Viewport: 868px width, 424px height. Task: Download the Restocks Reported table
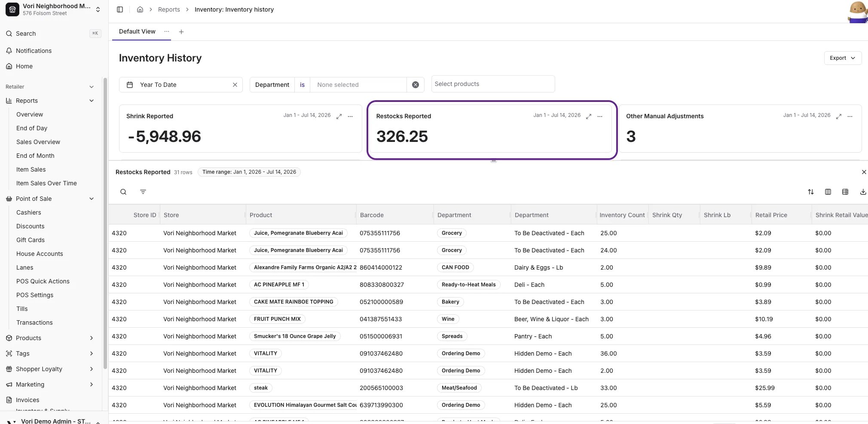tap(863, 192)
